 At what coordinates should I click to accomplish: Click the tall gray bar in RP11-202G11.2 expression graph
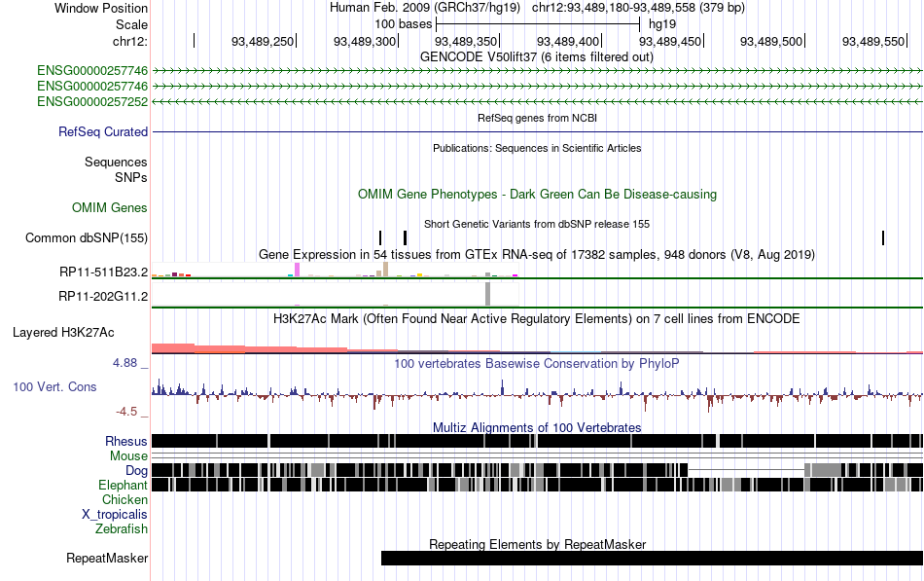(x=487, y=294)
